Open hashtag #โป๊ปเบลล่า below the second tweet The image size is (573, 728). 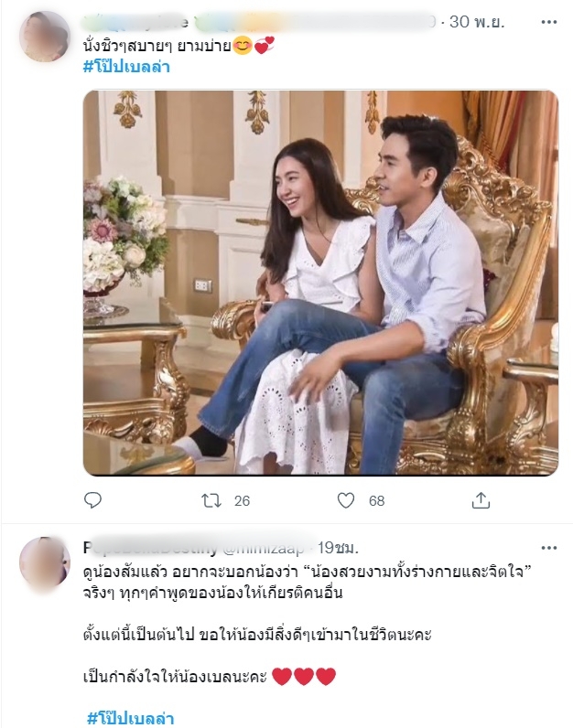click(x=131, y=718)
